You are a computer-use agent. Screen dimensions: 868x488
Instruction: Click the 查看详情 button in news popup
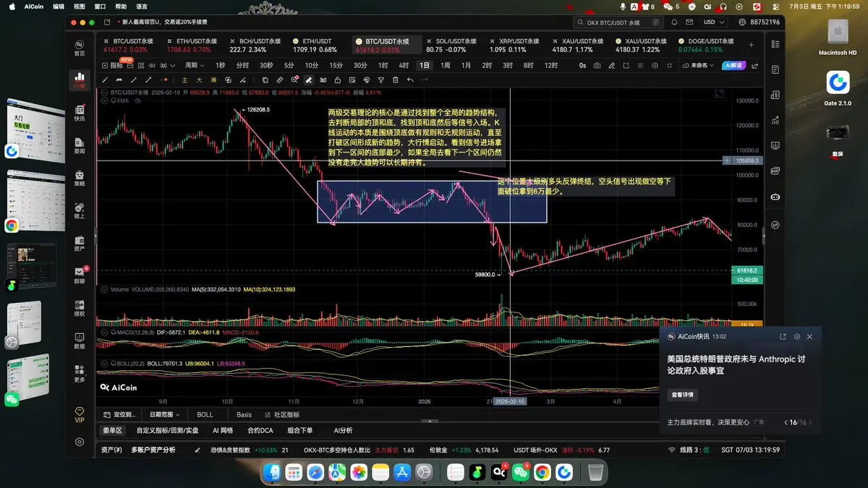coord(682,395)
